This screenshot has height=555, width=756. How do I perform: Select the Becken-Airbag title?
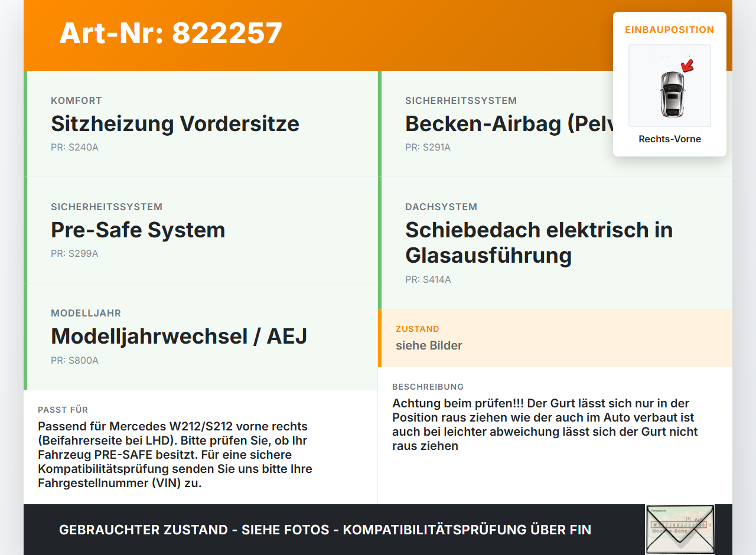click(509, 124)
